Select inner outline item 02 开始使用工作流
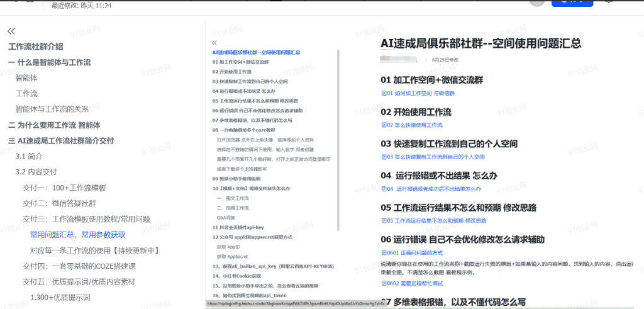Image resolution: width=644 pixels, height=309 pixels. click(232, 72)
